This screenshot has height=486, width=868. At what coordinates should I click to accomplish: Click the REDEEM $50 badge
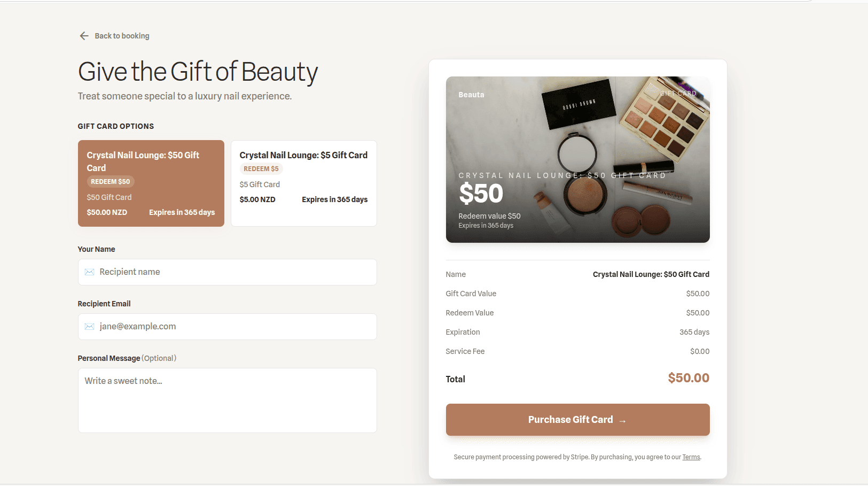[x=110, y=182]
